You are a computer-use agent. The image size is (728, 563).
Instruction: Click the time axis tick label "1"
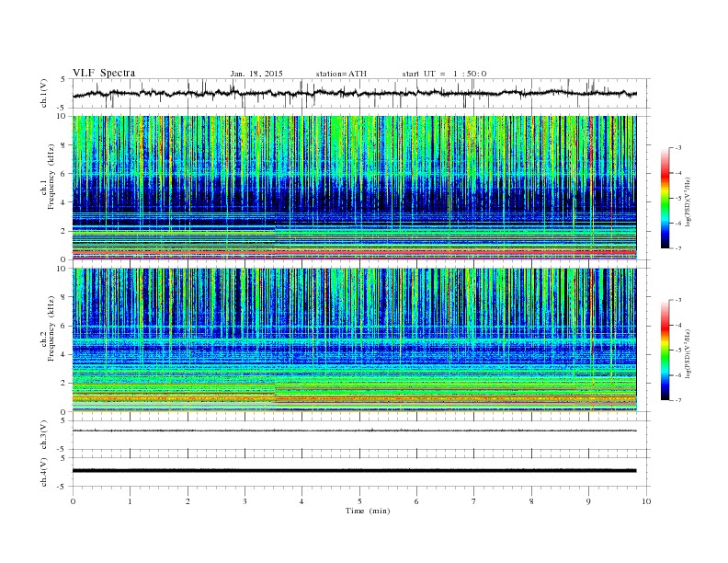coord(130,501)
